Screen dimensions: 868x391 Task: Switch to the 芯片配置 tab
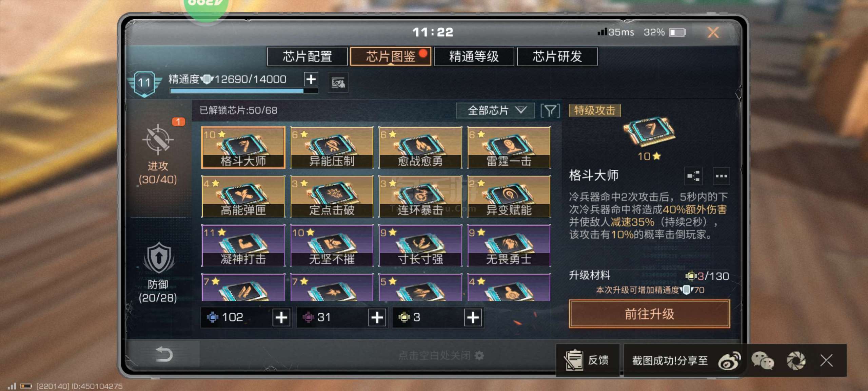(307, 56)
